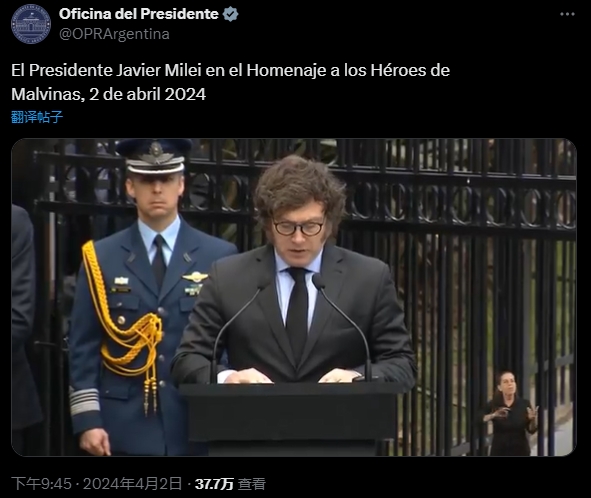Open the Oficina del Presidente profile avatar
Image resolution: width=591 pixels, height=498 pixels.
click(31, 24)
